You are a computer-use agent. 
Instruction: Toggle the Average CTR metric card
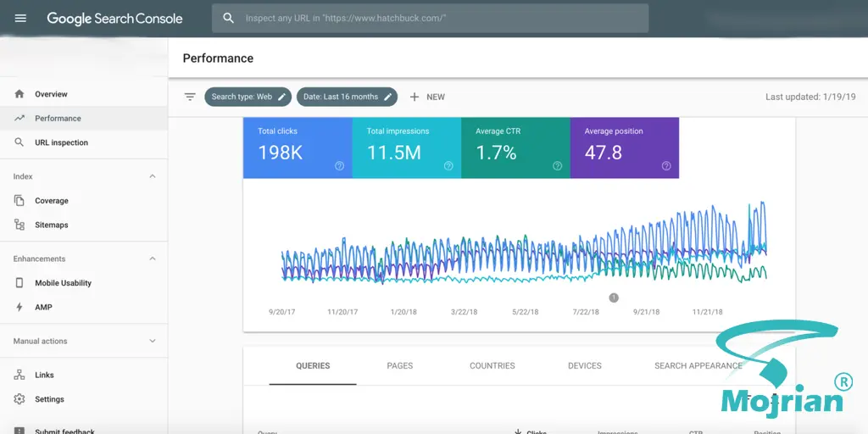pyautogui.click(x=515, y=147)
